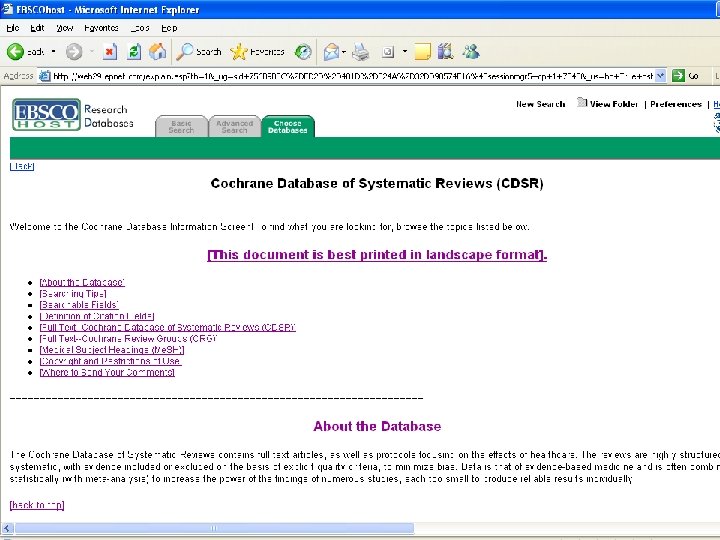Open the Preferences link
The height and width of the screenshot is (540, 720).
pyautogui.click(x=676, y=104)
